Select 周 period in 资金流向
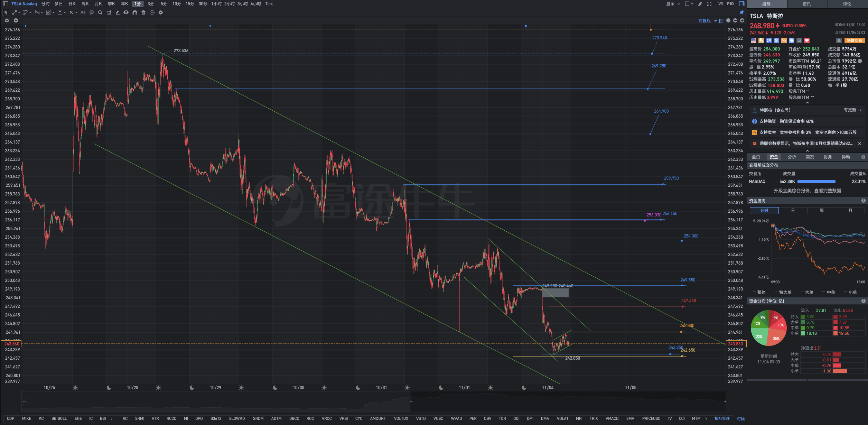This screenshot has width=868, height=425. click(x=822, y=211)
